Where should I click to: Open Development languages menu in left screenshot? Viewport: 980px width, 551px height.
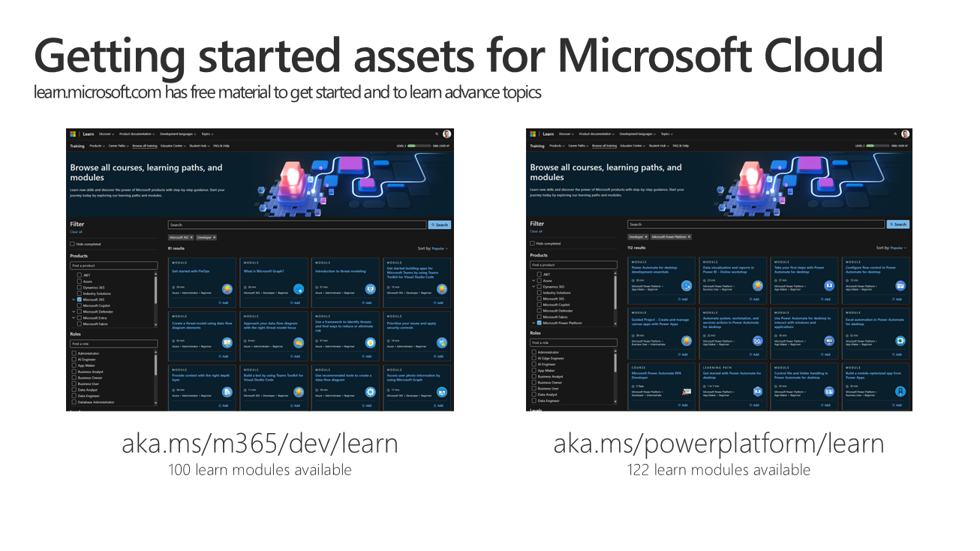177,134
